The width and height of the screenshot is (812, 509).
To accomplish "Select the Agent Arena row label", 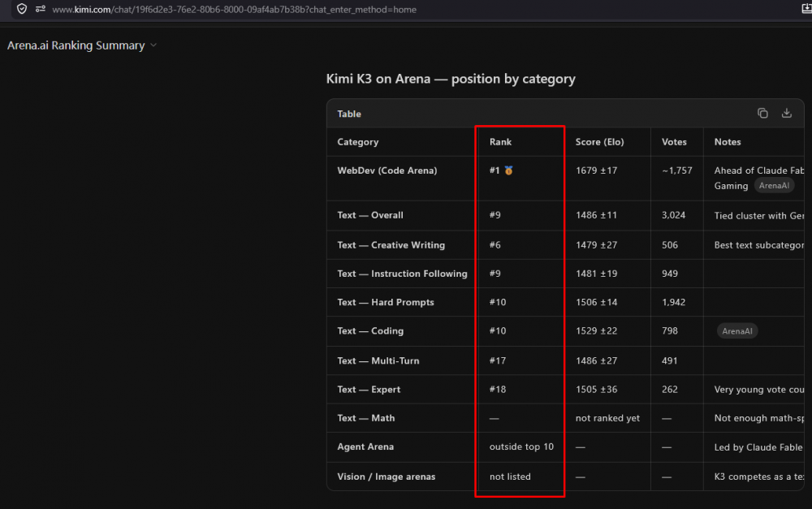I will point(365,446).
